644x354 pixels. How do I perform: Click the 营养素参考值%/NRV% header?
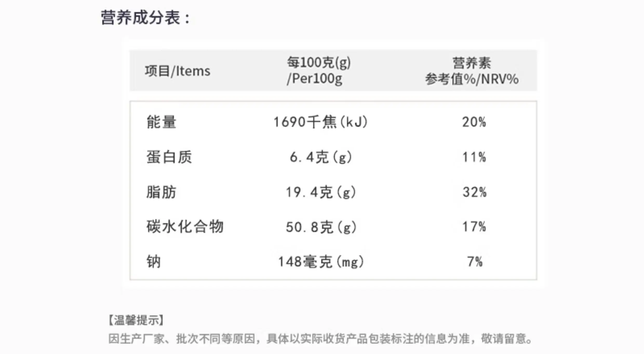(x=472, y=71)
